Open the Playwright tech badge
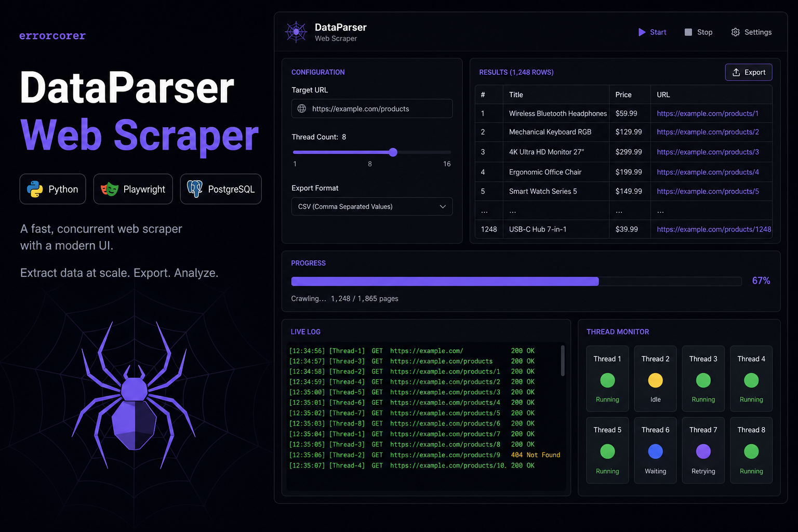Screen dimensions: 798x532 pos(133,189)
